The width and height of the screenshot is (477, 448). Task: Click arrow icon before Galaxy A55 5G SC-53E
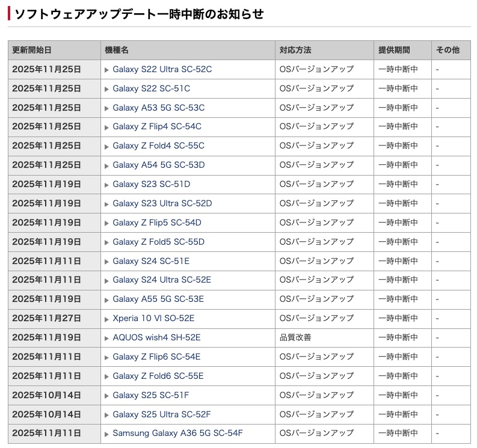[x=107, y=299]
